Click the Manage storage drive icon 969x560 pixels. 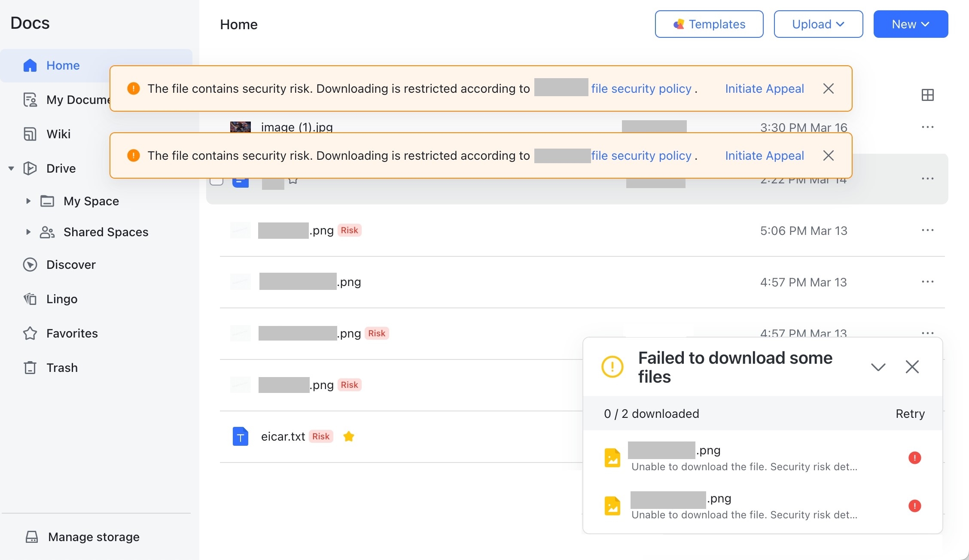(32, 537)
